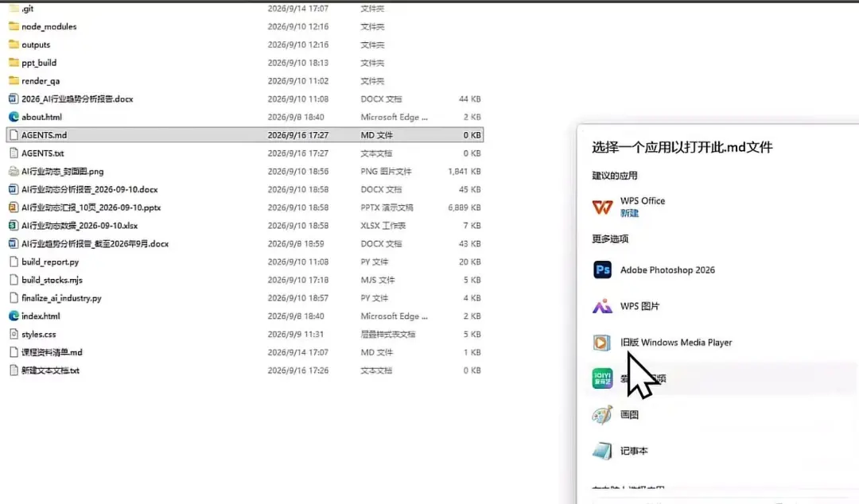Click the image icon of AI行业动态_封面图.png
Screen dimensions: 859x504
[x=14, y=171]
